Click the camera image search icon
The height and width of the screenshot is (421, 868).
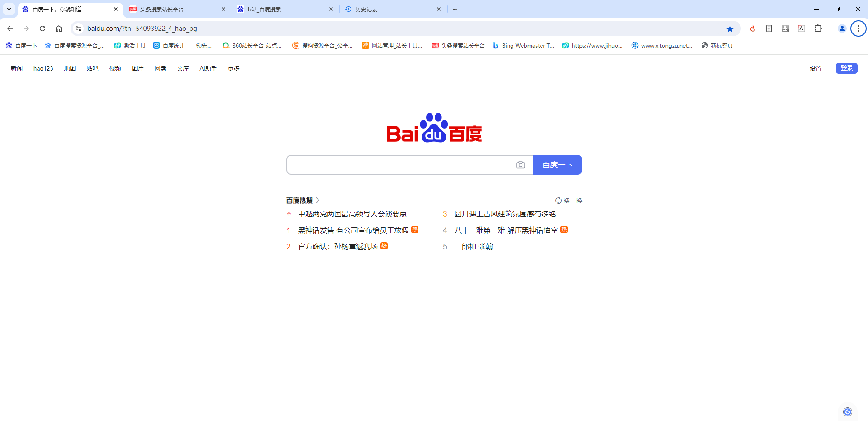tap(521, 165)
